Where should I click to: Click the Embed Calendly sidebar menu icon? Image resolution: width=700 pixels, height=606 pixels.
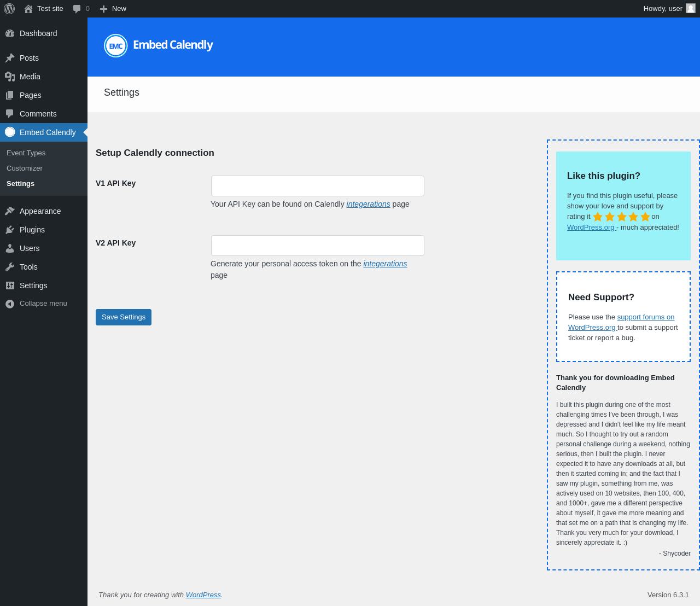(x=10, y=132)
